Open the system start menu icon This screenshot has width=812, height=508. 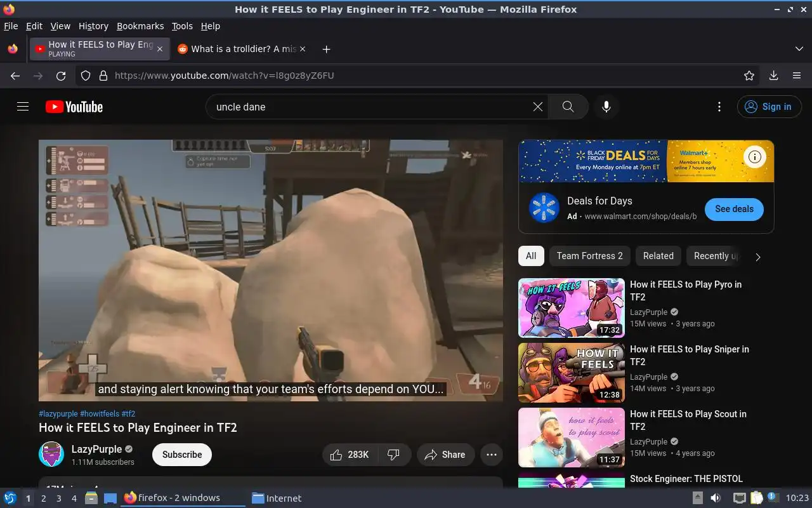tap(10, 498)
